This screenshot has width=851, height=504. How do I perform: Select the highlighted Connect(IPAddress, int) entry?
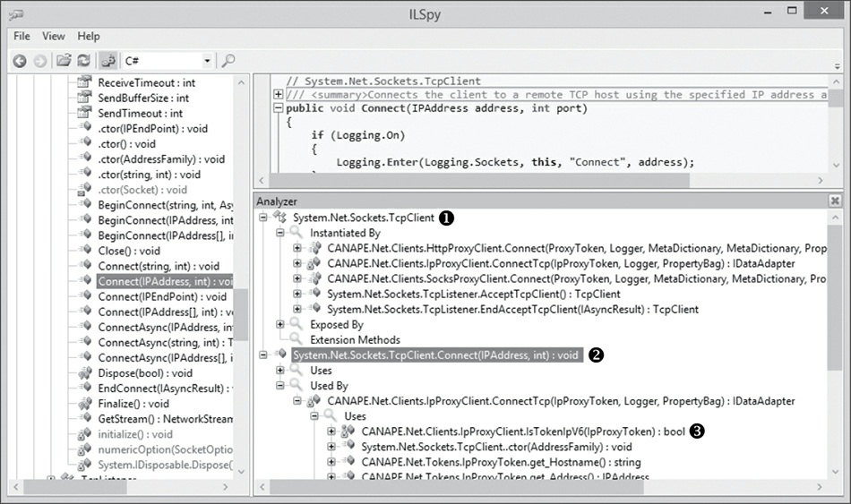pyautogui.click(x=165, y=281)
